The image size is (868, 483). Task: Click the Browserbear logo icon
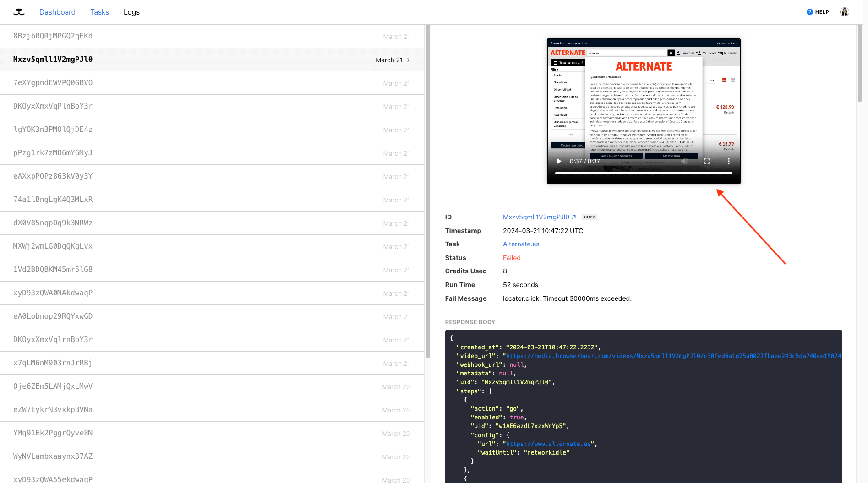pos(19,12)
